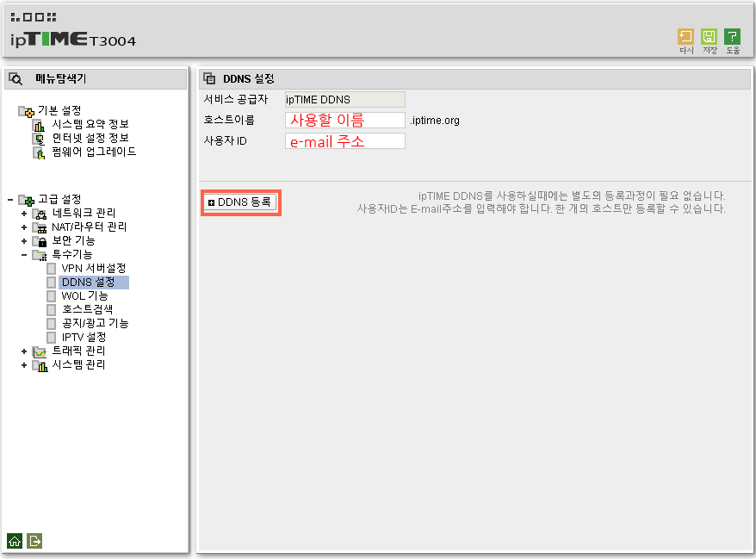Click the 보안 기능 label

(x=73, y=240)
